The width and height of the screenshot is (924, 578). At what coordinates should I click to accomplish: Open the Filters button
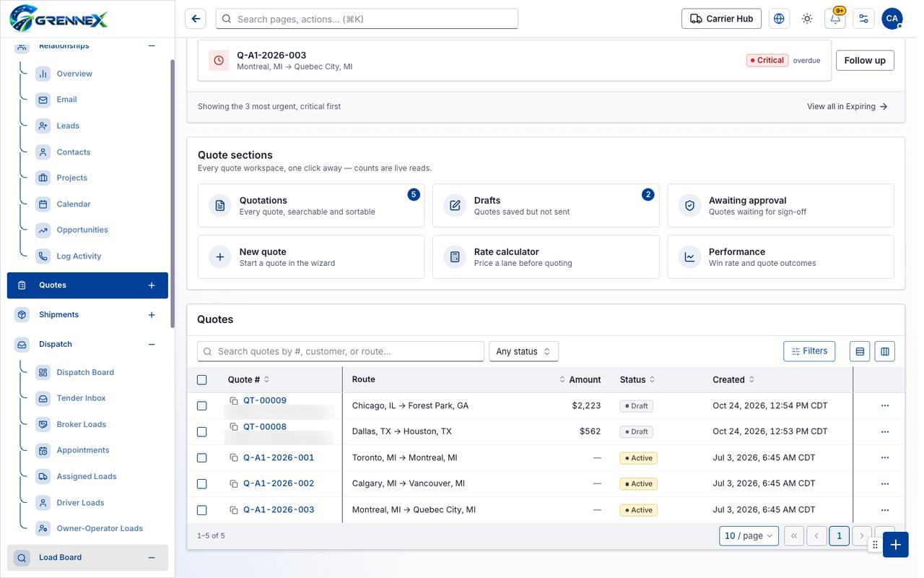click(809, 351)
